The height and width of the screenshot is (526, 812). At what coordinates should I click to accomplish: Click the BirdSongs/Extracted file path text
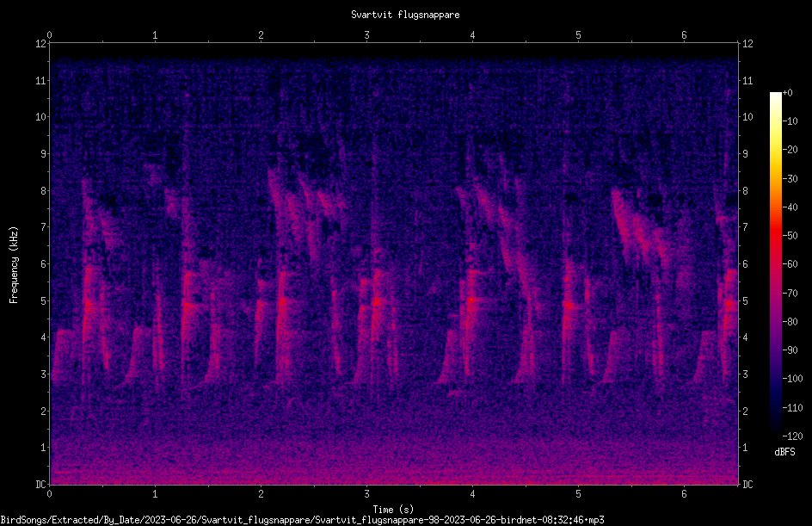point(303,520)
